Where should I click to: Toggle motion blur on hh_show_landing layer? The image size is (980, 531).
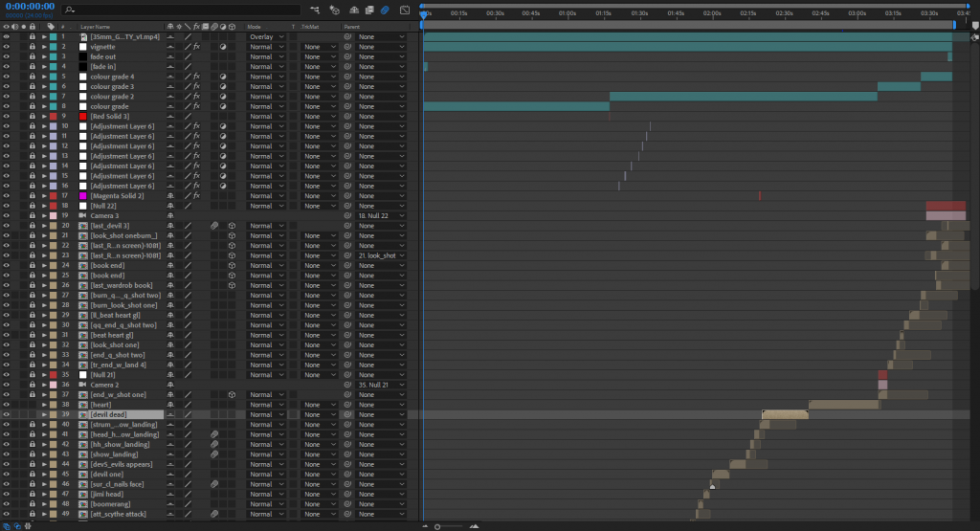(214, 445)
